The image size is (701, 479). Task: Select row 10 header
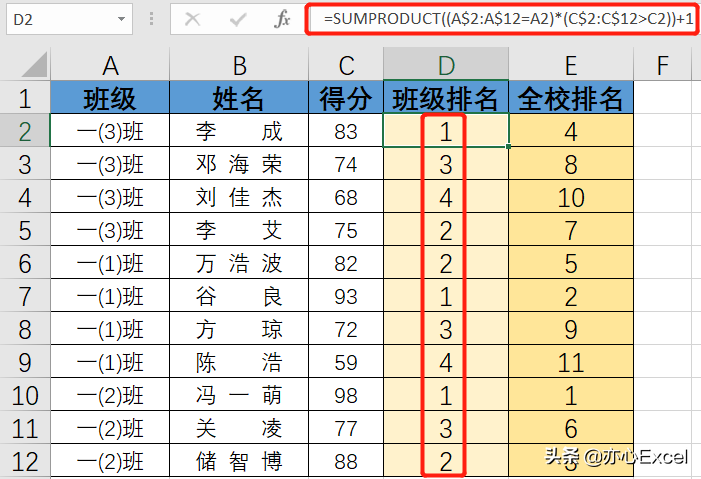(x=25, y=395)
